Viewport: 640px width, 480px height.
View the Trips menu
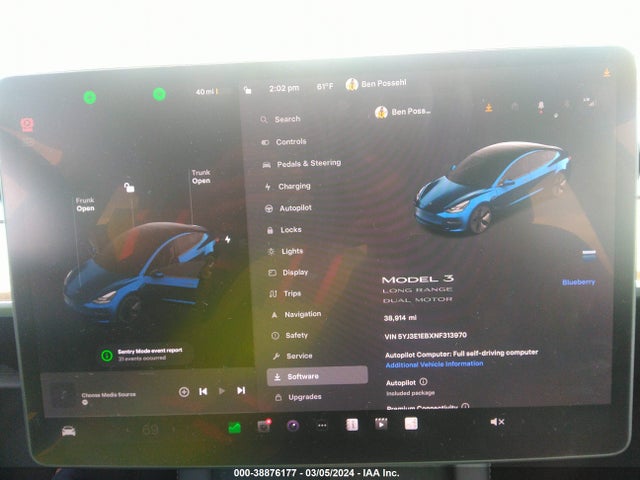(285, 293)
